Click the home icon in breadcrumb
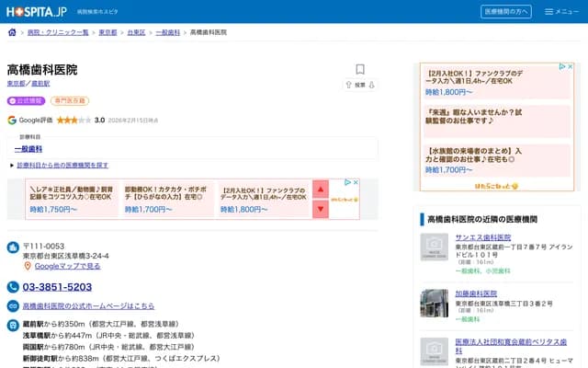Screen dimensions: 588x368 click(12, 32)
